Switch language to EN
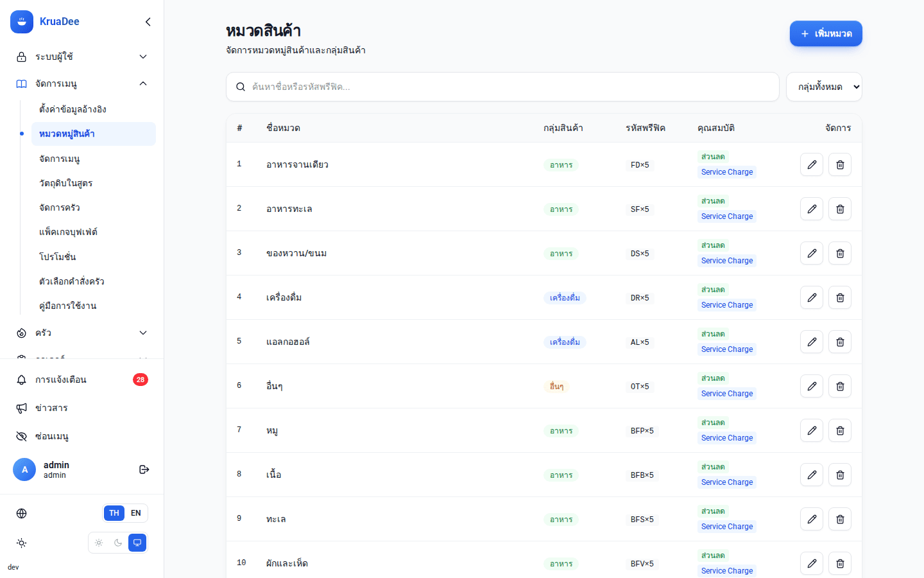Screen dimensions: 924x578 pyautogui.click(x=136, y=513)
